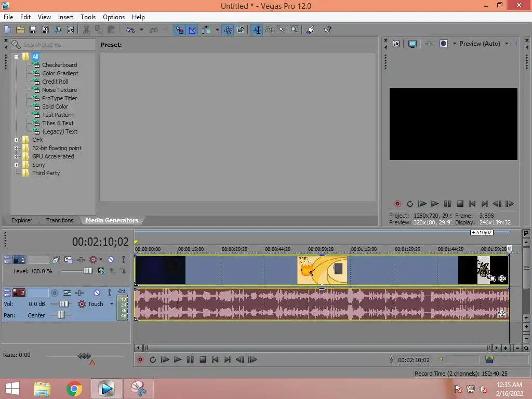Switch to the Transitions tab
532x399 pixels.
point(60,220)
